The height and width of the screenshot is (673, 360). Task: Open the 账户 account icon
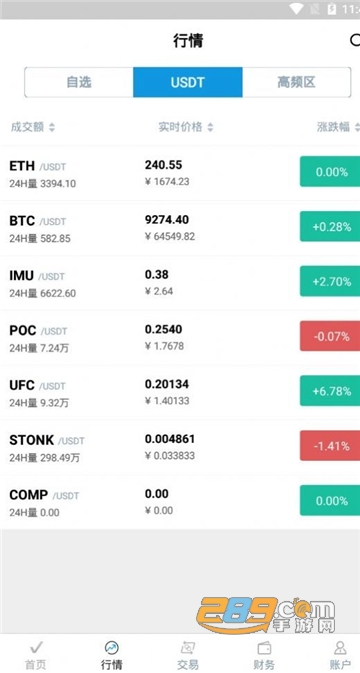340,647
